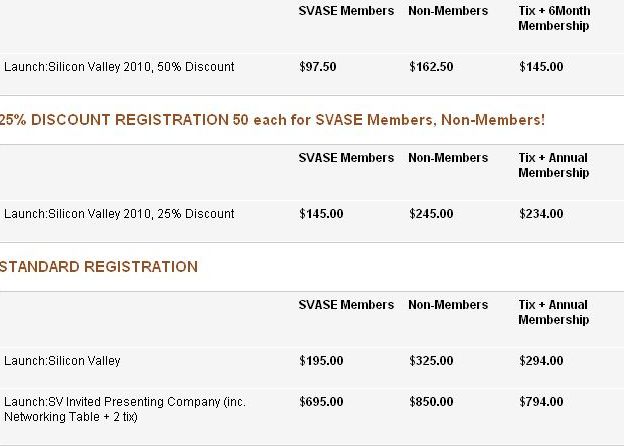Viewport: 624px width, 446px height.
Task: Select Launch:Silicon Valley 2010, 50% Discount row label
Action: tap(119, 67)
